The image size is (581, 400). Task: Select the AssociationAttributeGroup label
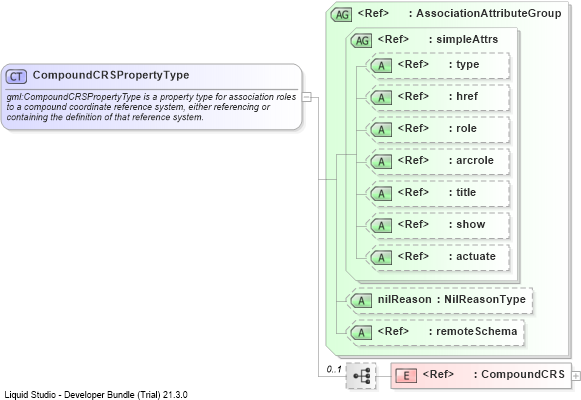[x=488, y=13]
